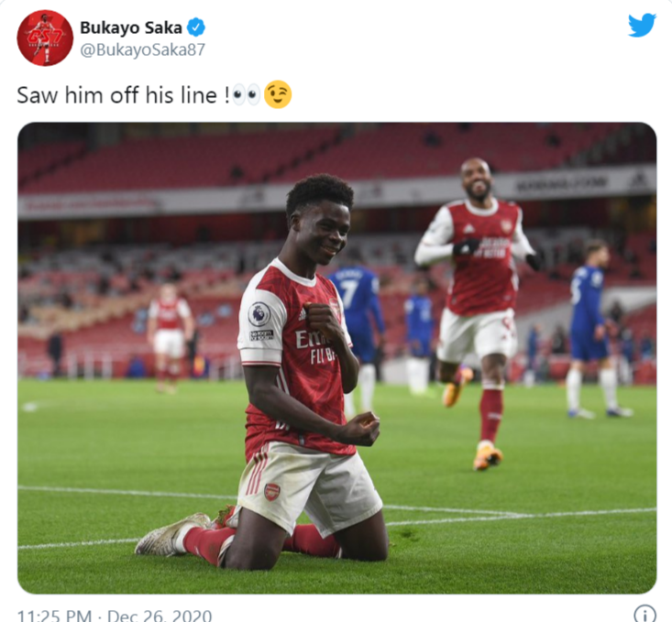Open the tweet info icon
The height and width of the screenshot is (622, 672).
pos(644,613)
